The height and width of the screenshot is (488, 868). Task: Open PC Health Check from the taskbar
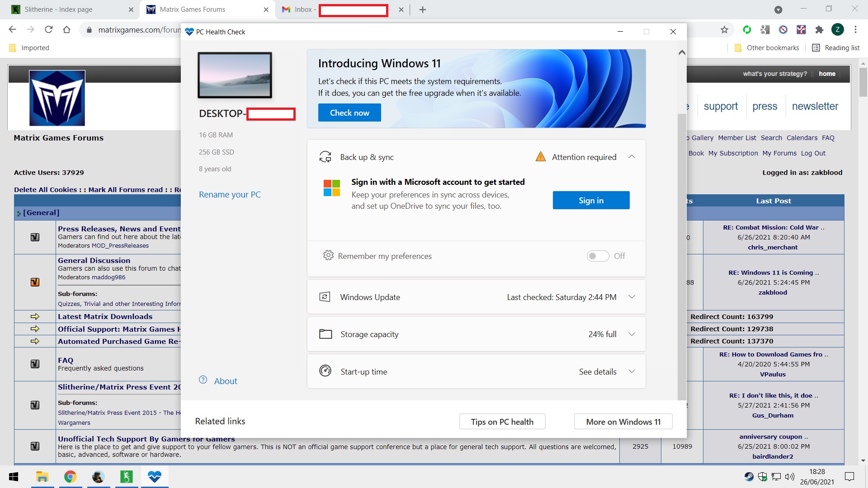(x=155, y=476)
